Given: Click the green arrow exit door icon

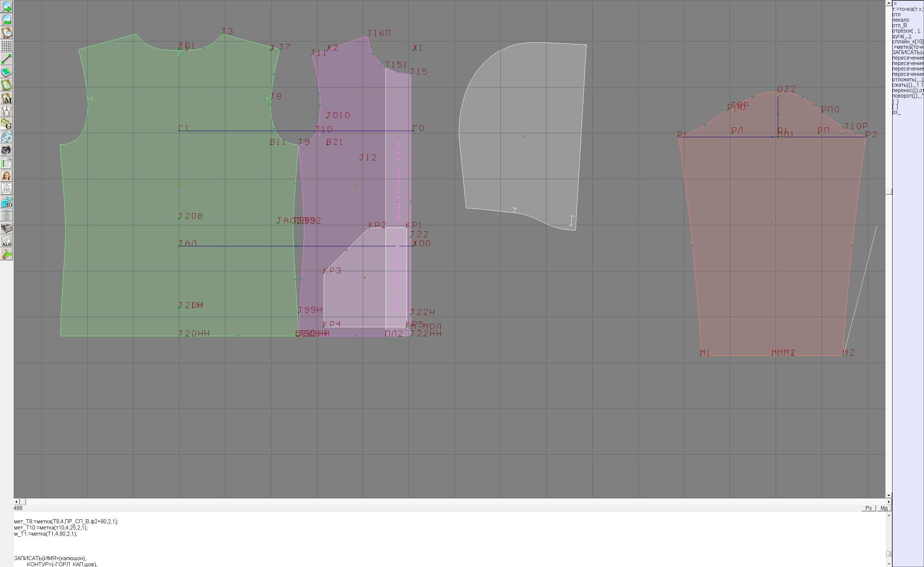Looking at the screenshot, I should click(x=6, y=254).
